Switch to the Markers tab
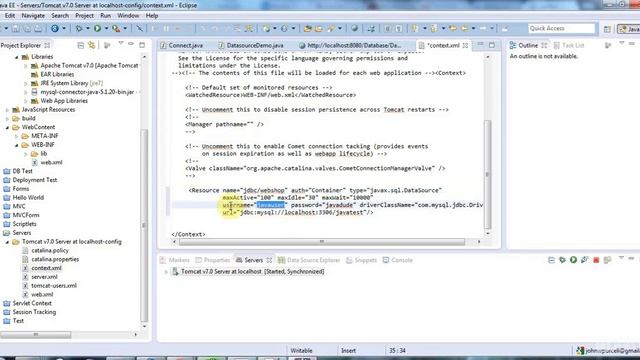Screen dimensions: 640x360 click(175, 260)
